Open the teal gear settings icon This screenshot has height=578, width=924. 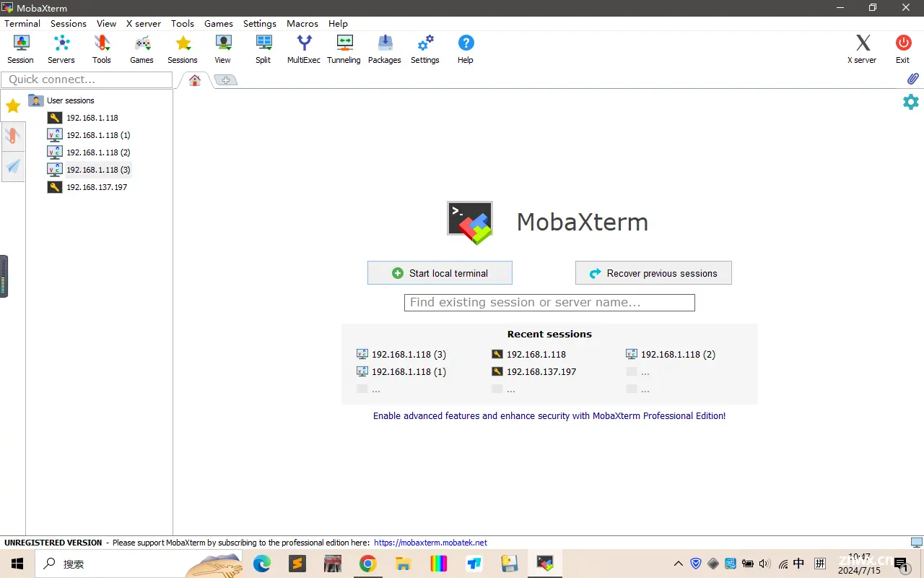tap(911, 102)
